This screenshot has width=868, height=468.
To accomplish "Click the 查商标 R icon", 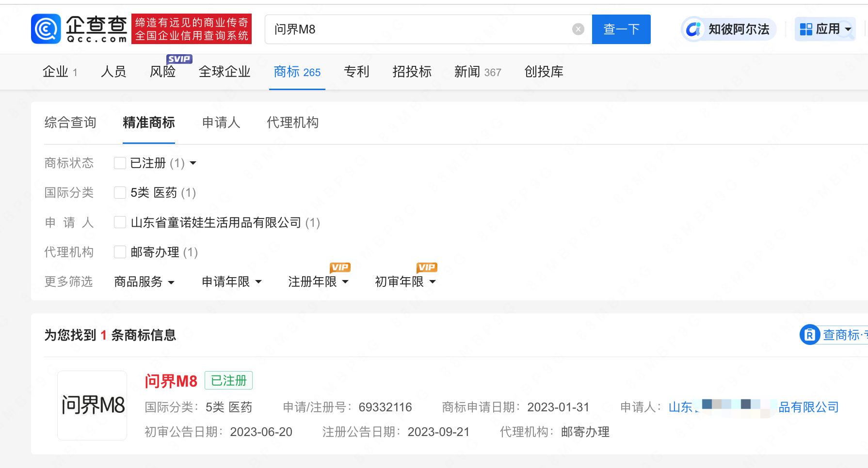I will tap(809, 335).
